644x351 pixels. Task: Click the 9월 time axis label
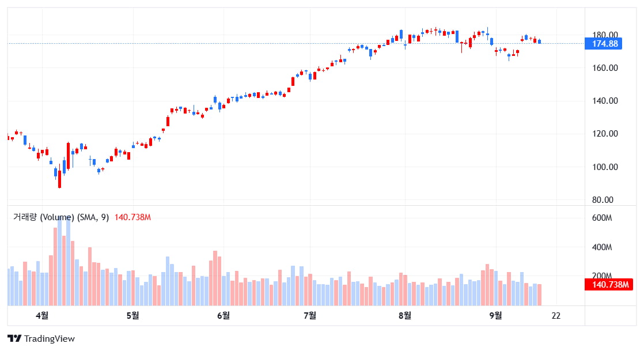[495, 315]
